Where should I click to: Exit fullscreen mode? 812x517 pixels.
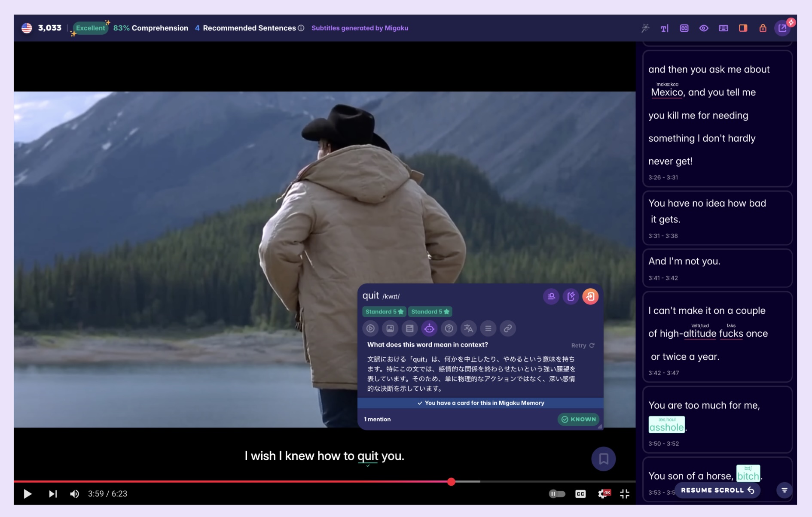tap(625, 494)
